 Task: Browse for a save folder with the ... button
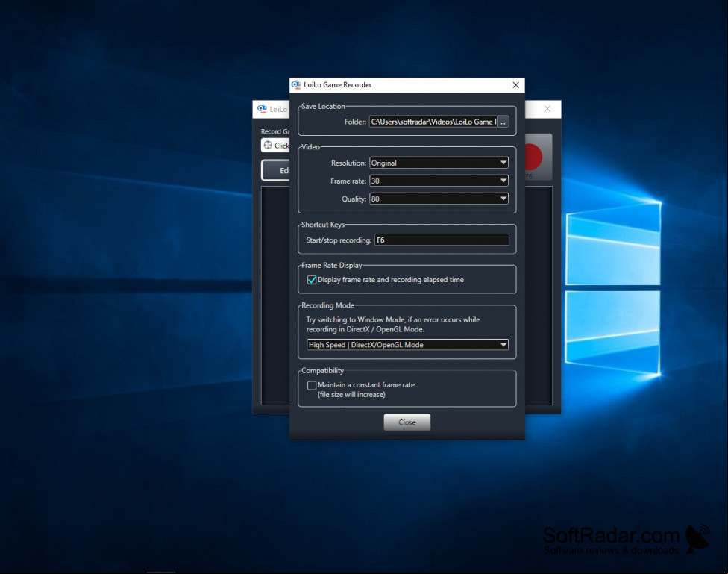tap(503, 122)
